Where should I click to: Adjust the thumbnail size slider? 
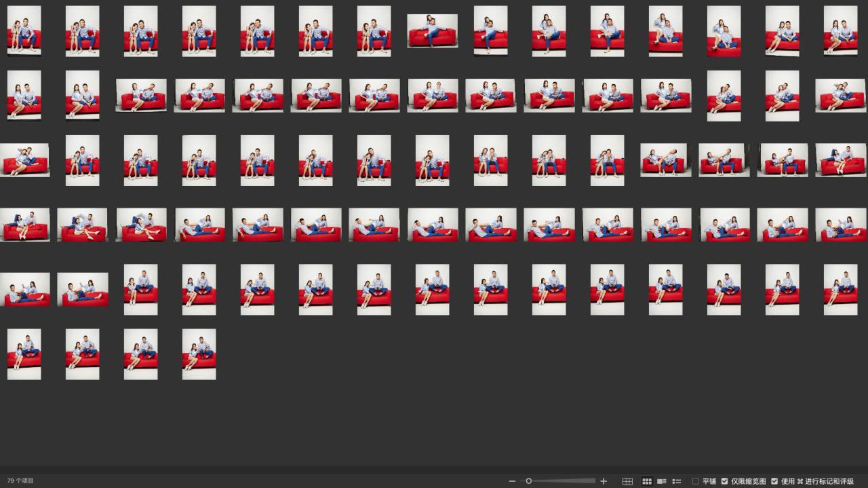coord(529,481)
